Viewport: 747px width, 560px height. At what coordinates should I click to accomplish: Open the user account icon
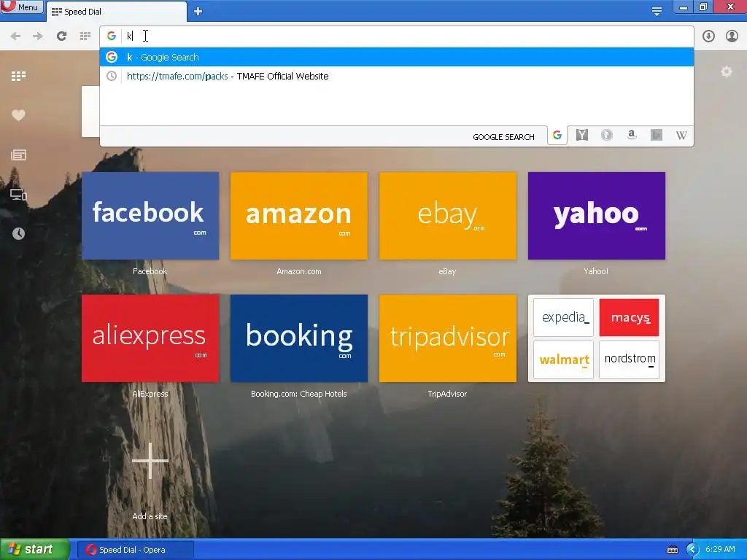pos(732,36)
